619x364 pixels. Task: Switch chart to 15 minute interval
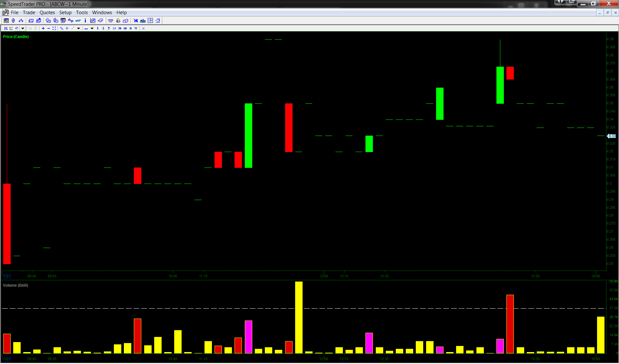pyautogui.click(x=114, y=28)
